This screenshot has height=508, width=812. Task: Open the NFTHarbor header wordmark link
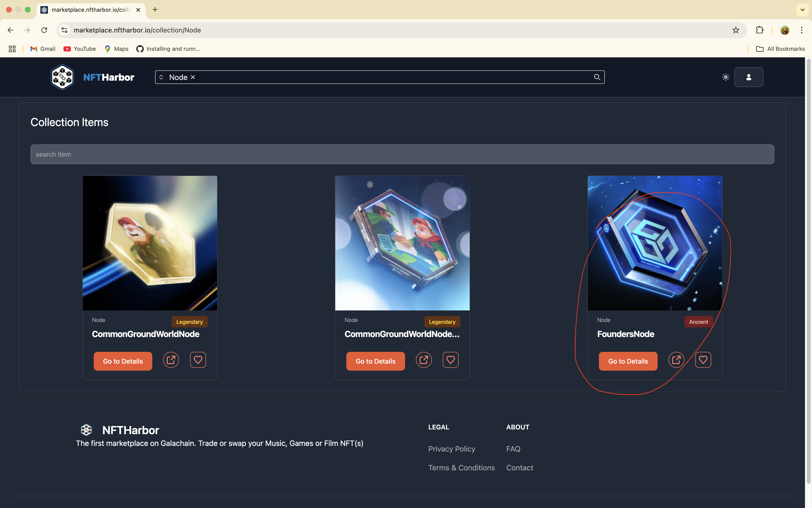click(x=109, y=77)
